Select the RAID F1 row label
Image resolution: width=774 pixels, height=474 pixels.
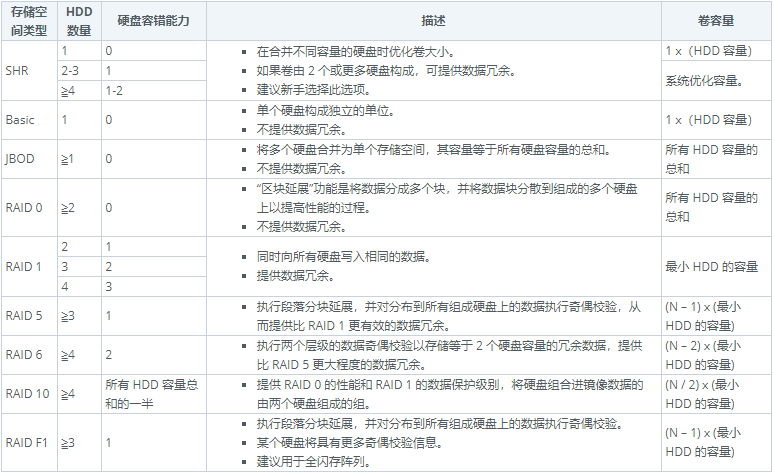coord(29,442)
